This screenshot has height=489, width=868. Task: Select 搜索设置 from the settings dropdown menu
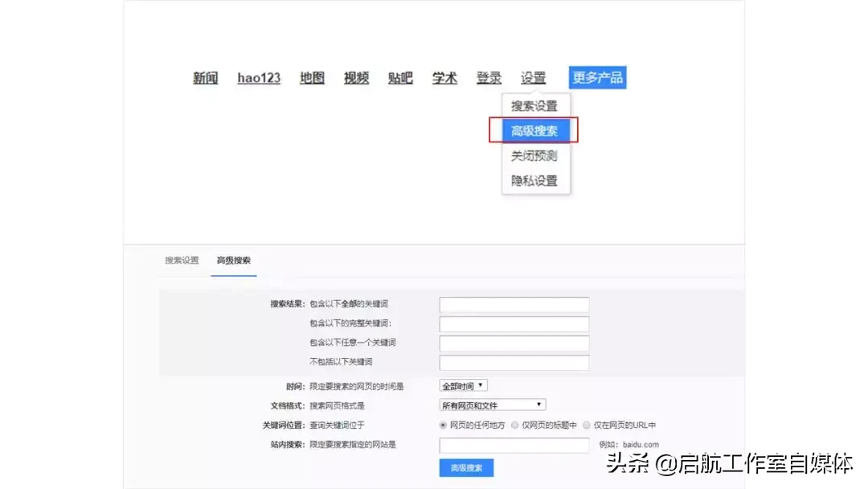coord(534,104)
